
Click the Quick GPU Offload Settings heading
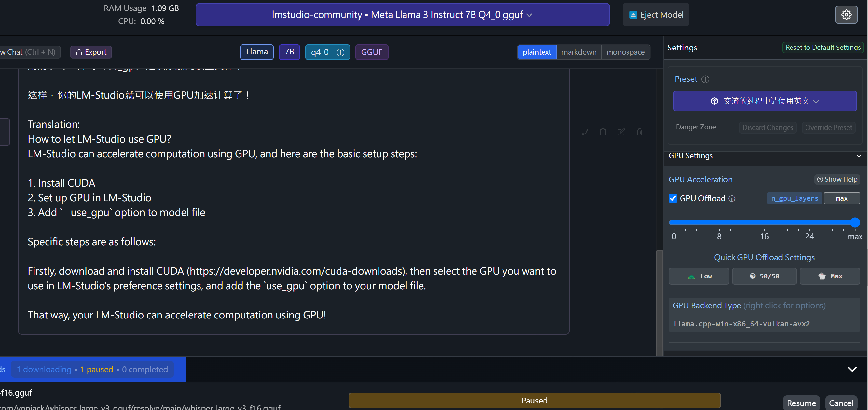[764, 257]
